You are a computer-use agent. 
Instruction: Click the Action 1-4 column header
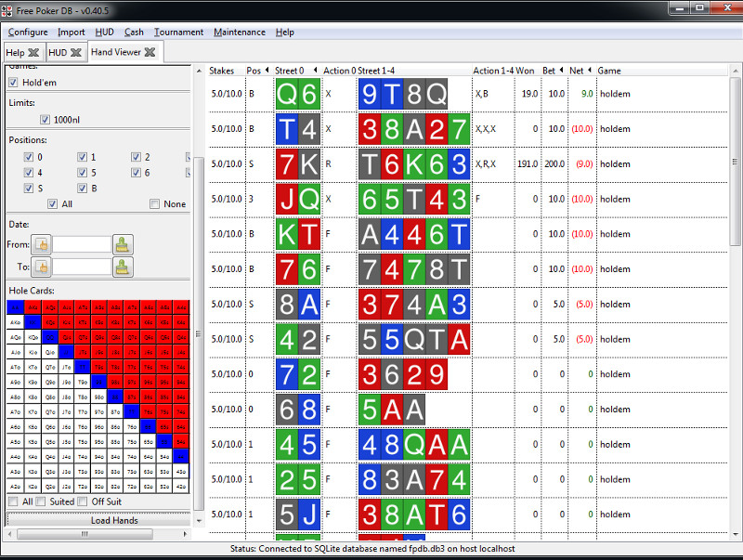[493, 71]
